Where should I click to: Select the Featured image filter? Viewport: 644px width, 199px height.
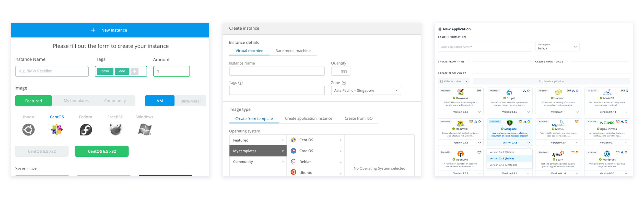33,101
